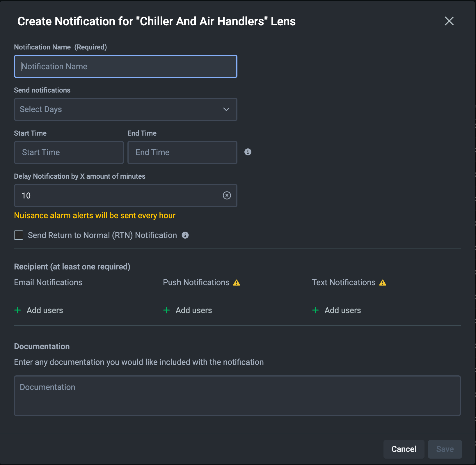Viewport: 476px width, 465px height.
Task: Add users to Email Notifications
Action: [45, 310]
